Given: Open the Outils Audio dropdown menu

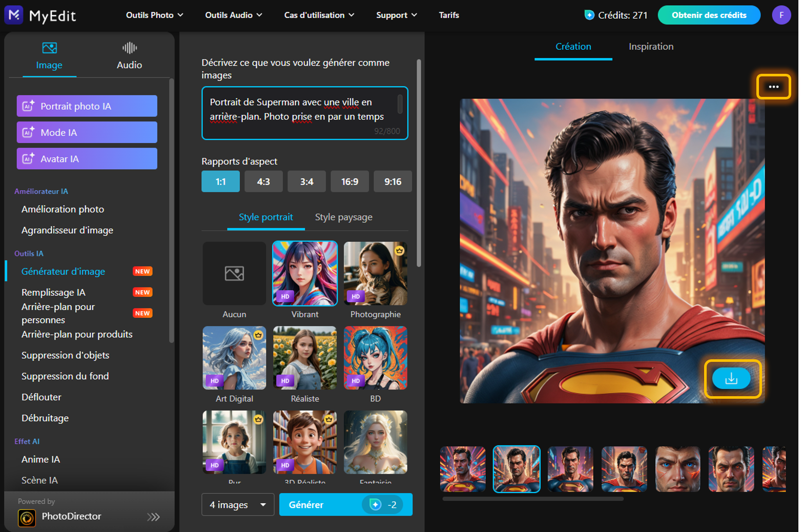Looking at the screenshot, I should pyautogui.click(x=234, y=15).
